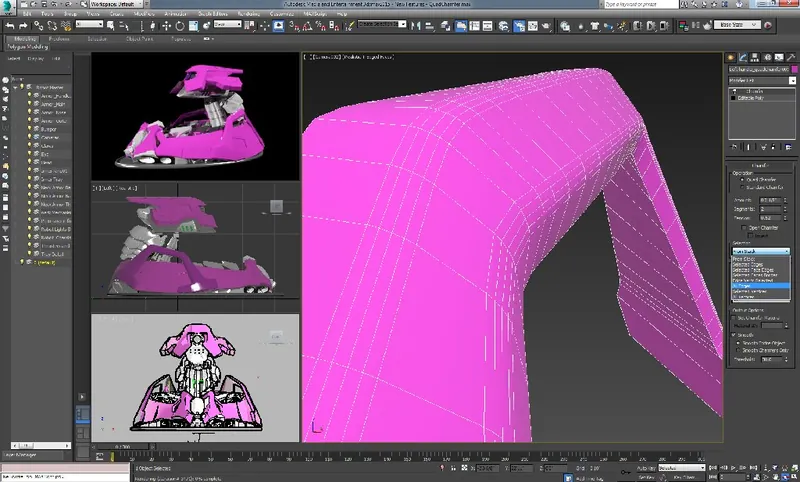The width and height of the screenshot is (800, 482).
Task: Activate the Select and Scale tool
Action: [x=193, y=26]
